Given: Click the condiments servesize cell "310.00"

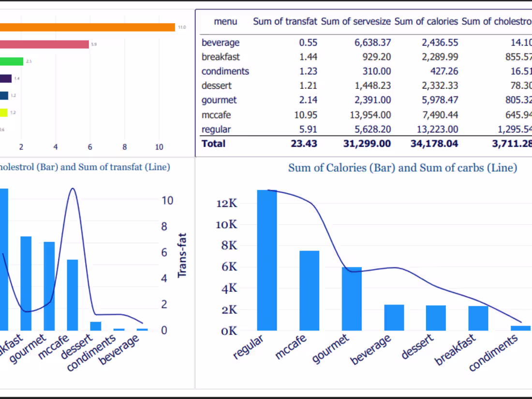Looking at the screenshot, I should [377, 71].
